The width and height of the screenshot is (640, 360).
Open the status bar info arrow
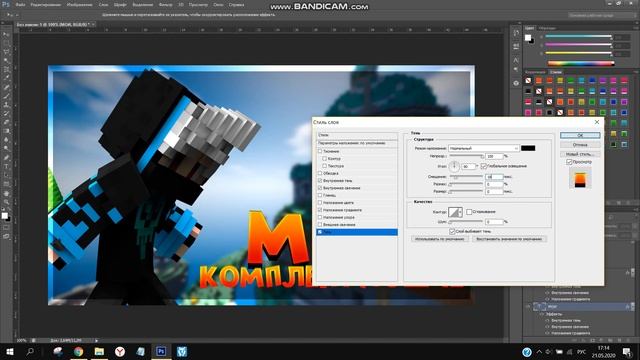(x=96, y=340)
